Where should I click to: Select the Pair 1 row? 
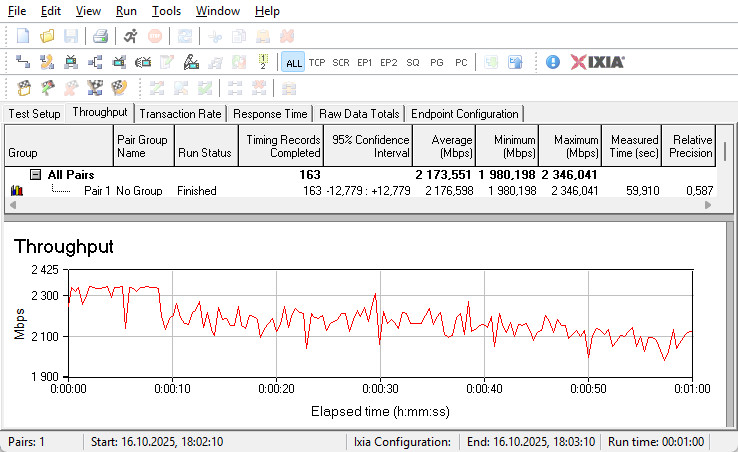[x=97, y=190]
